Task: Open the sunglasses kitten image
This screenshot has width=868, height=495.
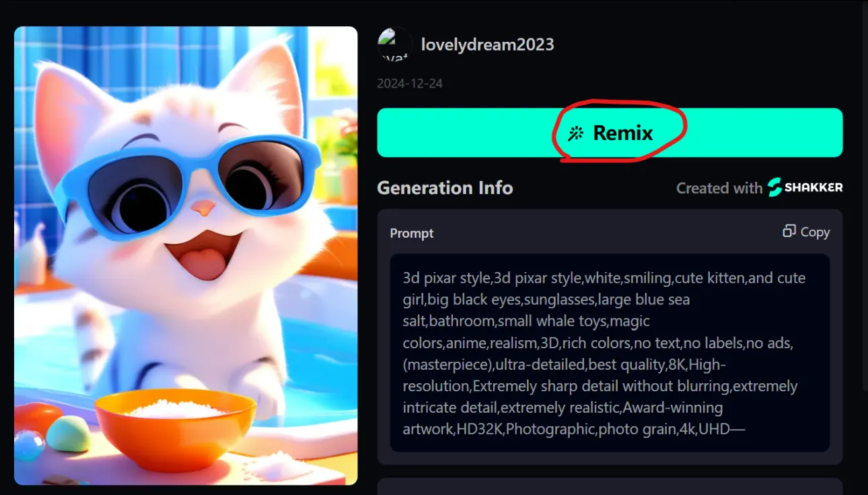Action: click(x=186, y=256)
